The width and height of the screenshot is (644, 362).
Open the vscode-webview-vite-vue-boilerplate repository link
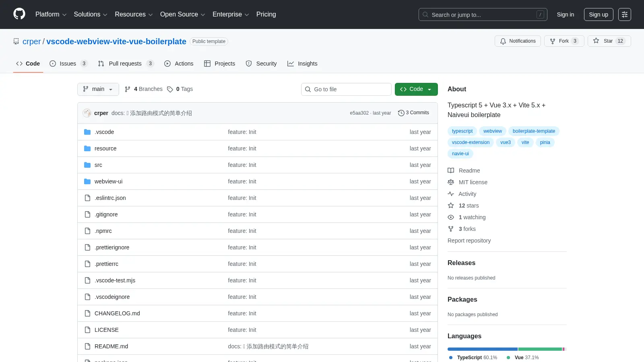pyautogui.click(x=116, y=41)
